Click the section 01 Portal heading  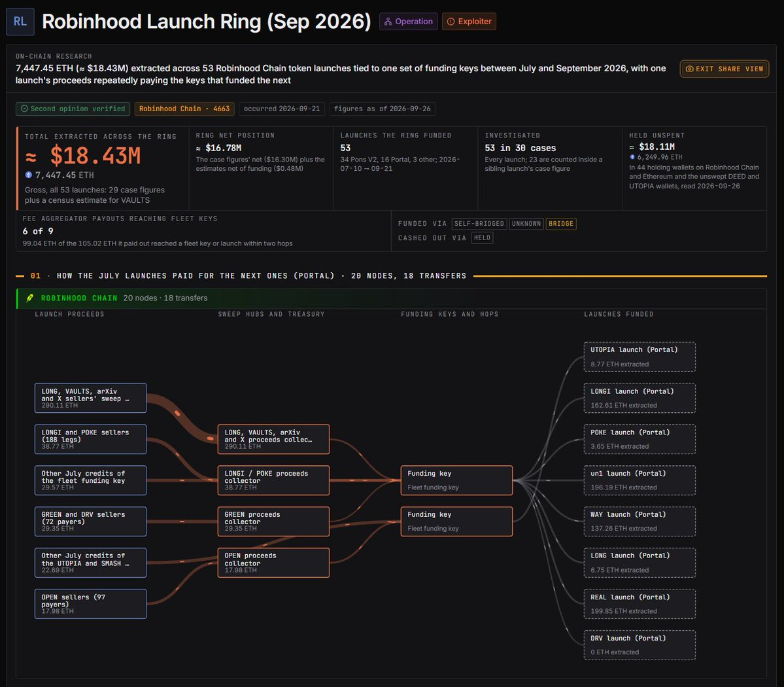248,275
